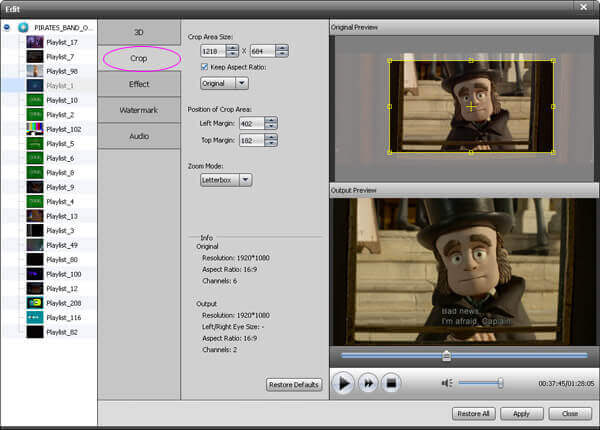Click the crop center crosshair in Original Preview
The image size is (600, 430).
coord(471,106)
